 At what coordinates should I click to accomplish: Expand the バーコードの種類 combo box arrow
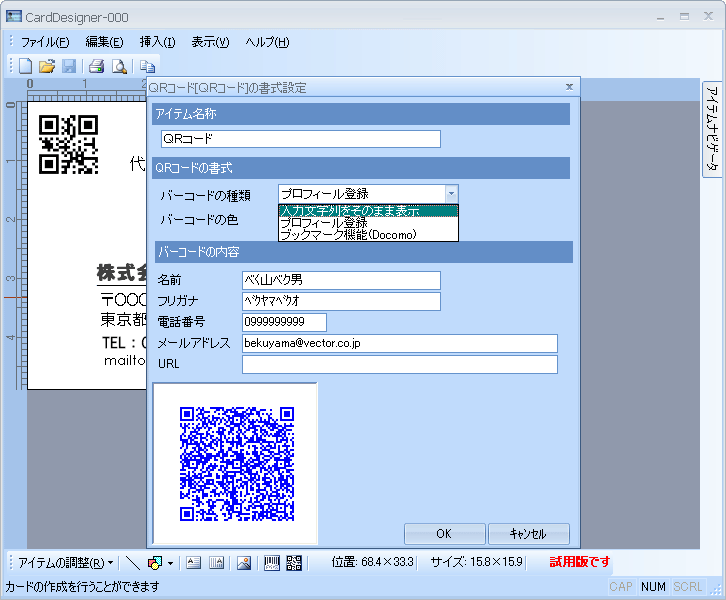(451, 194)
